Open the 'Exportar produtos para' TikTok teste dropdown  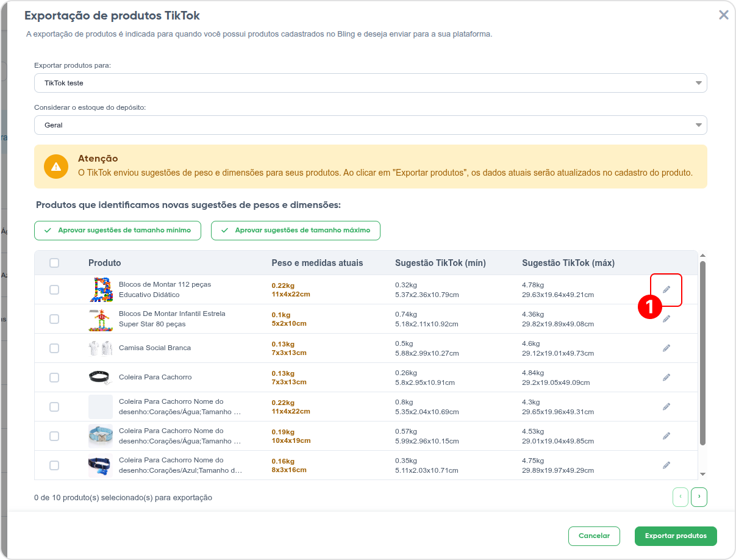click(371, 83)
